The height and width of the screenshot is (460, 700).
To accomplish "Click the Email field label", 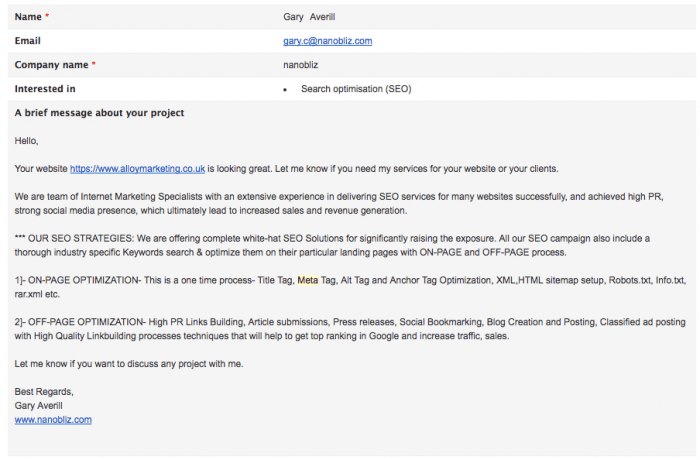I will (28, 41).
